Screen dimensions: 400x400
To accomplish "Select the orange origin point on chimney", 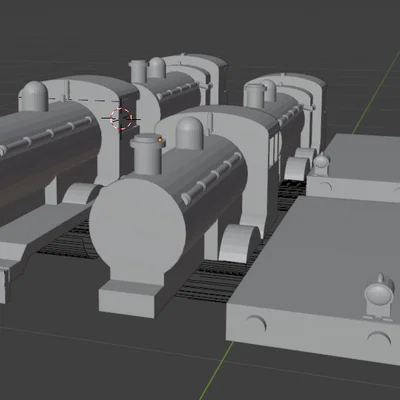I will point(160,140).
